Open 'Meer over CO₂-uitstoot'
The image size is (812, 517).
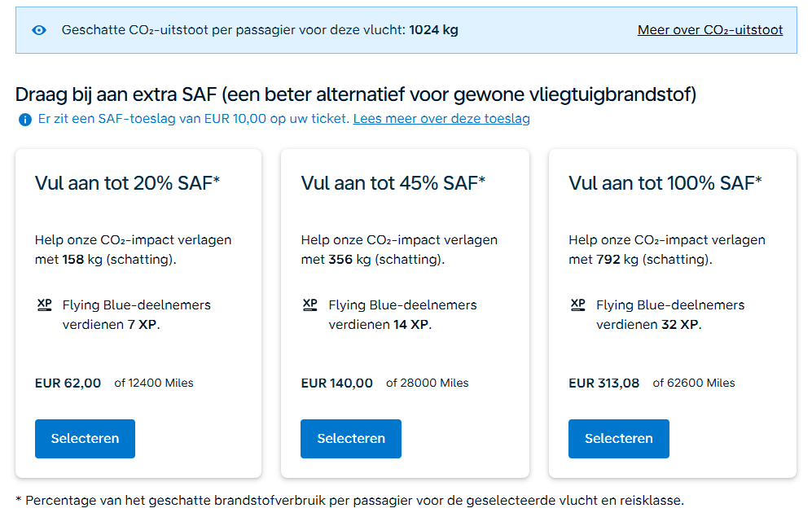tap(709, 29)
